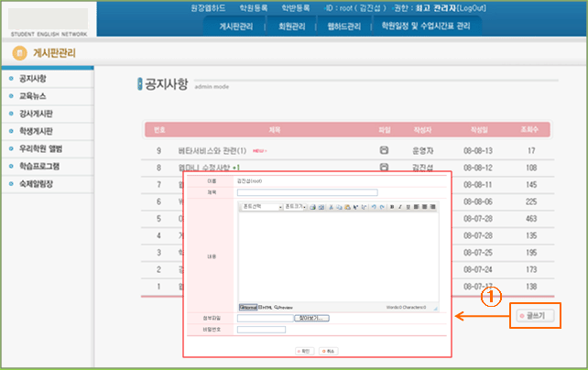588x370 pixels.
Task: Click the 취소 cancel button in the form
Action: point(329,351)
